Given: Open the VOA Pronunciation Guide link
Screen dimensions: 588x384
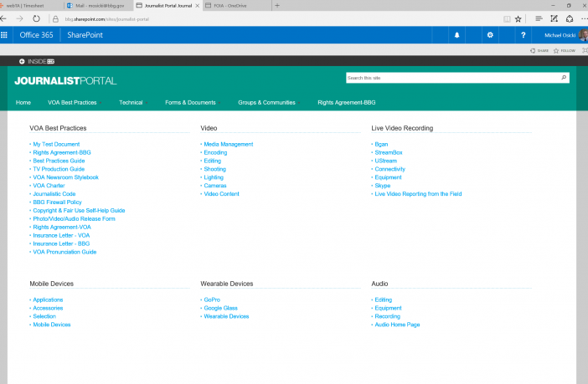Looking at the screenshot, I should coord(64,252).
